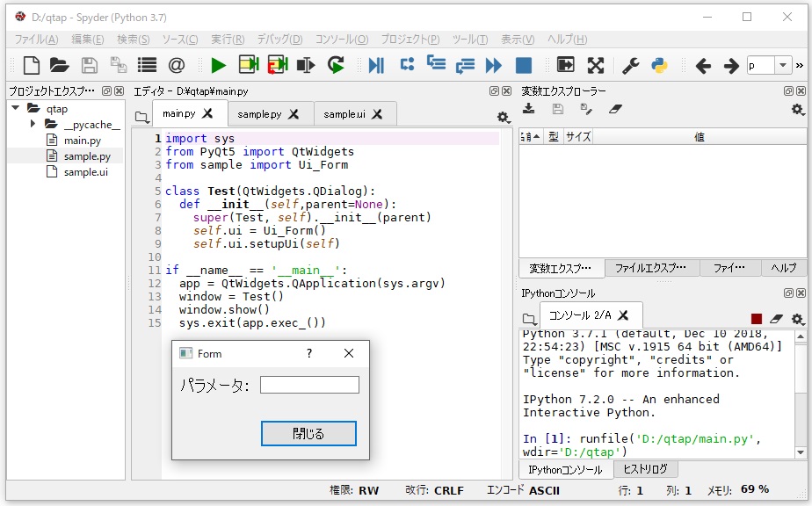Open the Python path manager icon

(659, 65)
